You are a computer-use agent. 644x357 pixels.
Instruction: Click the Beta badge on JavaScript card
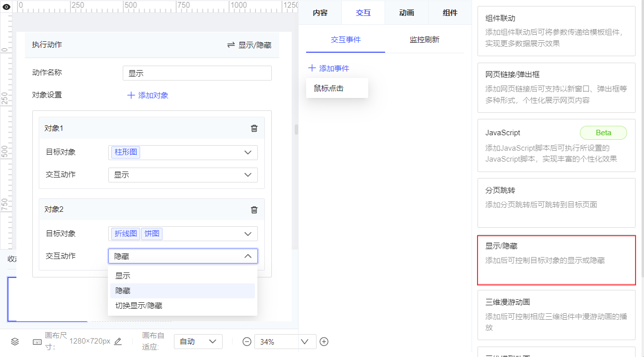(x=603, y=133)
